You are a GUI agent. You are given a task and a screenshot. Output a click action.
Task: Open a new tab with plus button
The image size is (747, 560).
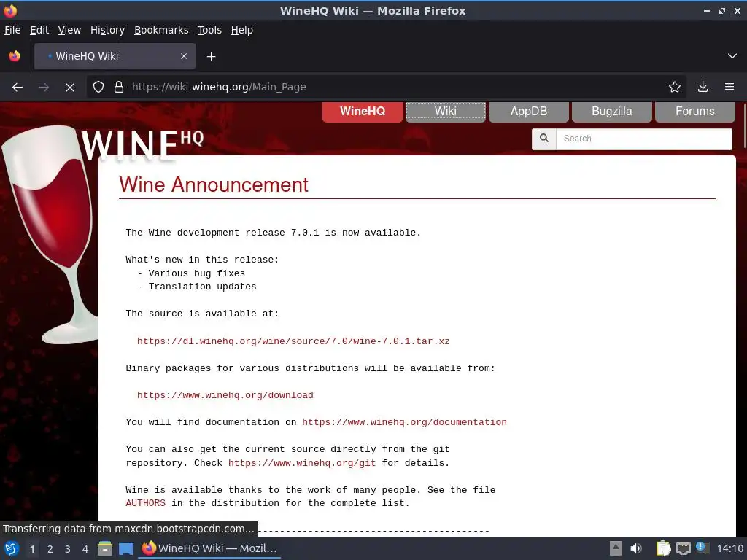click(211, 57)
